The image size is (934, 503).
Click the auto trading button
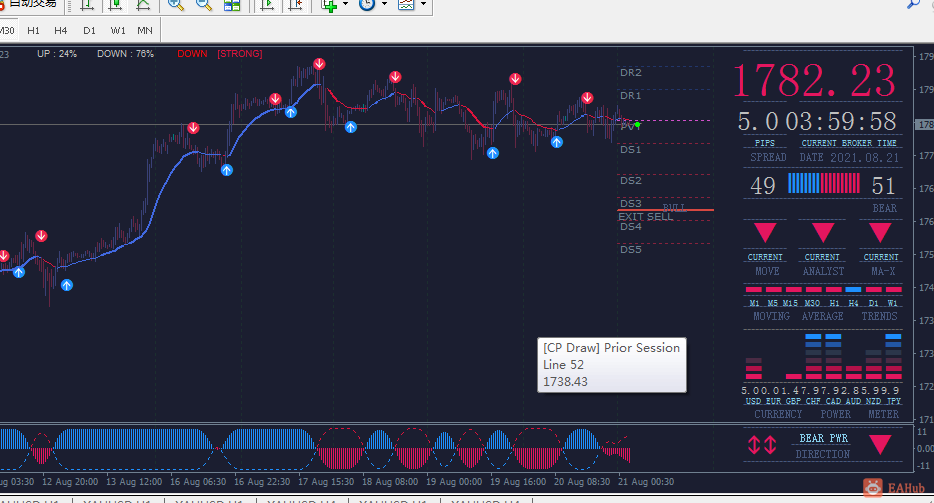pyautogui.click(x=29, y=5)
